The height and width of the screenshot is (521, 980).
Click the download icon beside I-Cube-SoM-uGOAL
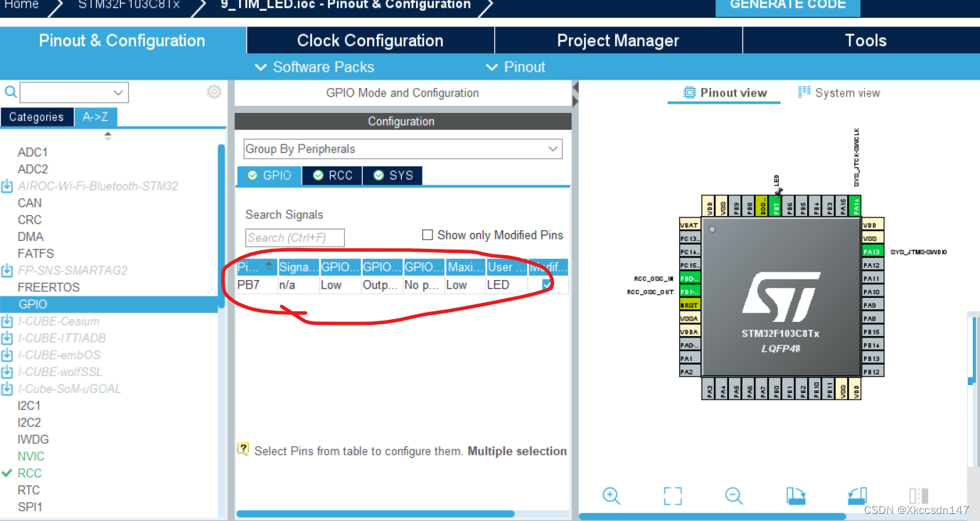[x=7, y=389]
